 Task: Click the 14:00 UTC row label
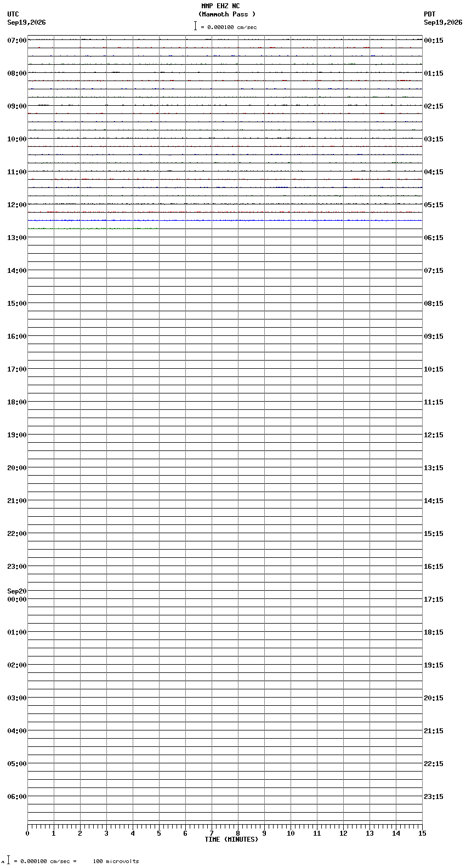pyautogui.click(x=17, y=271)
